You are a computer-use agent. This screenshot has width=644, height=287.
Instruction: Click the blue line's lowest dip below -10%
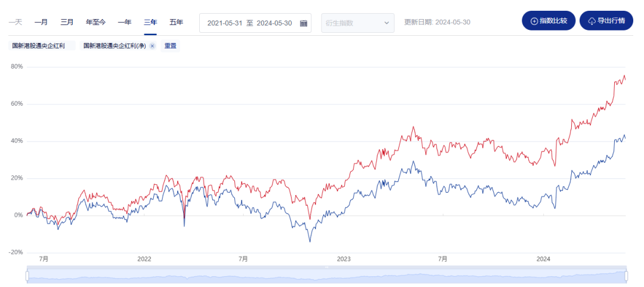pyautogui.click(x=310, y=241)
